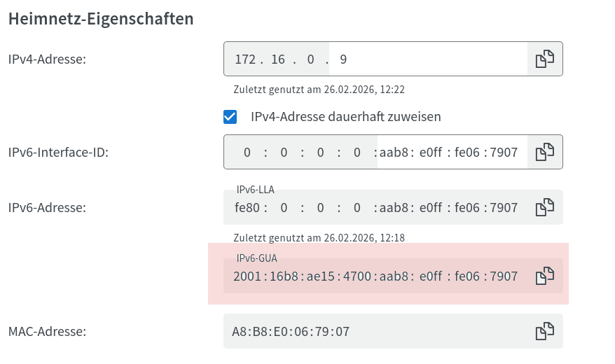Click the 'MAC-Adresse:' label
Screen dimensions: 615x364
coord(47,331)
